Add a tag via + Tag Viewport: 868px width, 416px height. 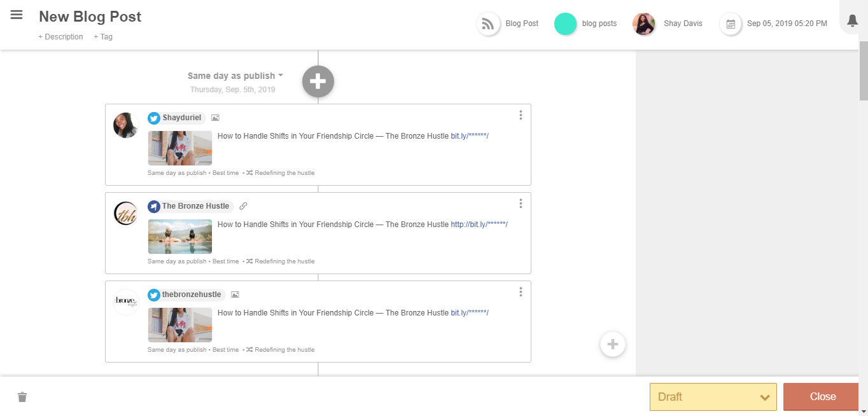pyautogui.click(x=103, y=37)
